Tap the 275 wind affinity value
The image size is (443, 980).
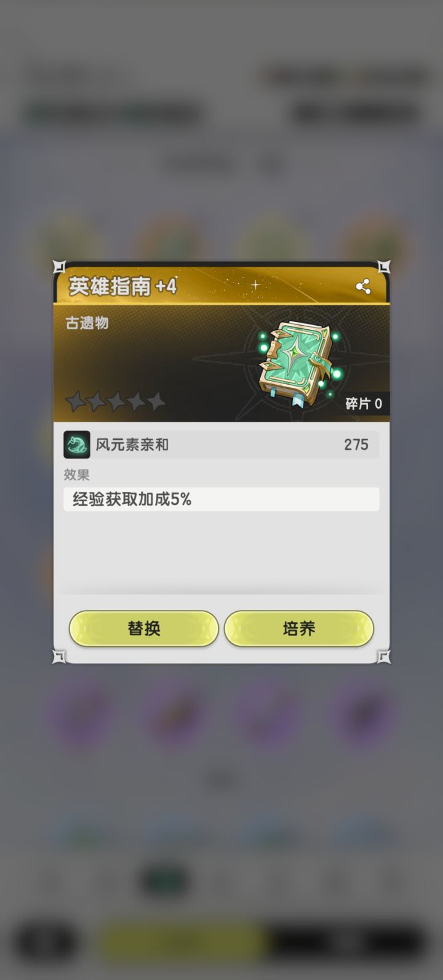click(x=356, y=444)
